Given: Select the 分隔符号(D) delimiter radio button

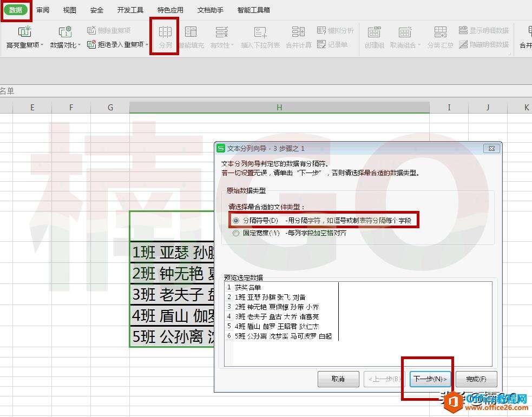Looking at the screenshot, I should 236,220.
